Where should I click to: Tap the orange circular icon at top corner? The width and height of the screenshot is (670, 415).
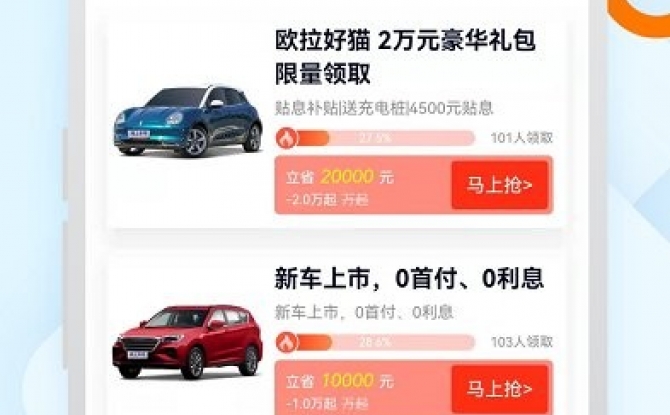[x=639, y=17]
